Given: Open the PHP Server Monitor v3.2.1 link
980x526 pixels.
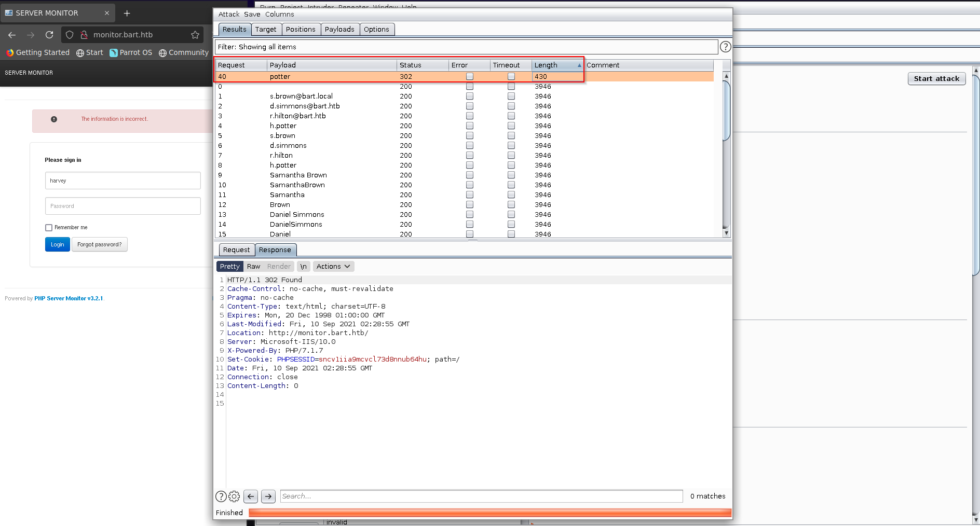Looking at the screenshot, I should 69,299.
